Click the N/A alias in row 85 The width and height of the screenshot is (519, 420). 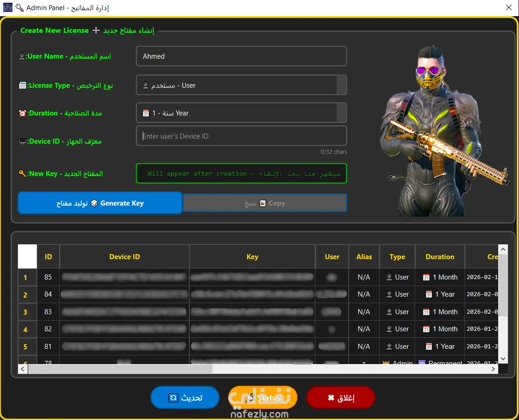364,277
